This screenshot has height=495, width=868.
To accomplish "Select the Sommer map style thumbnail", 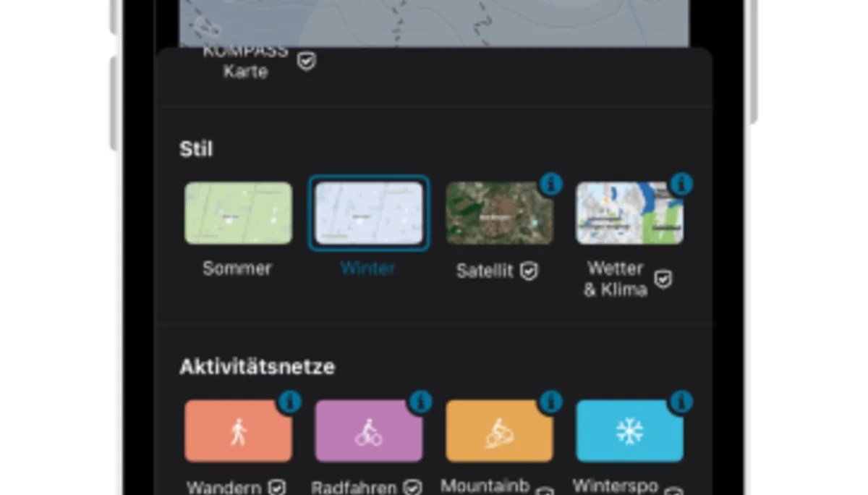I will [238, 213].
